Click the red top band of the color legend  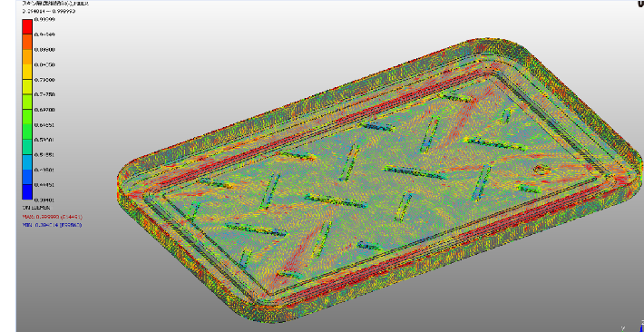click(x=26, y=26)
